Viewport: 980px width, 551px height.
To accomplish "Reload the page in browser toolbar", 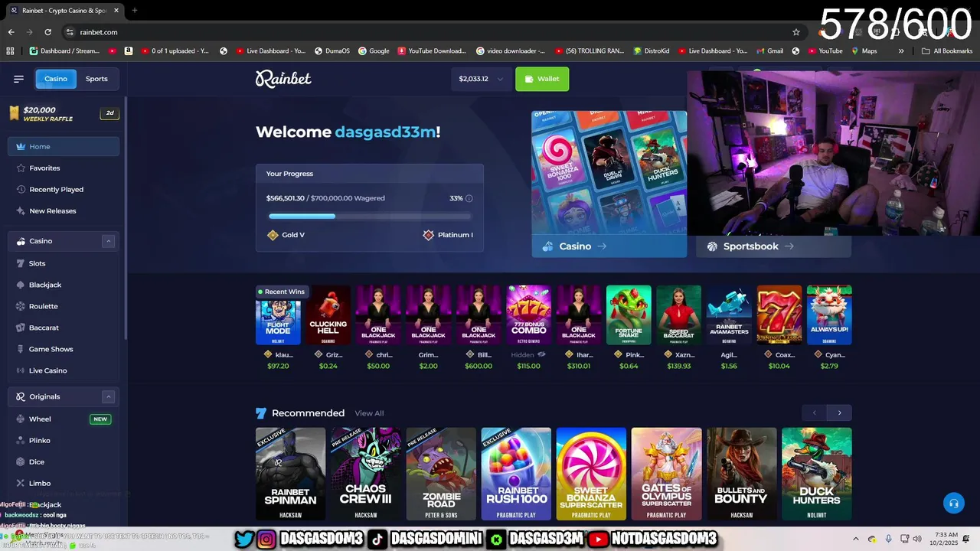I will [47, 32].
